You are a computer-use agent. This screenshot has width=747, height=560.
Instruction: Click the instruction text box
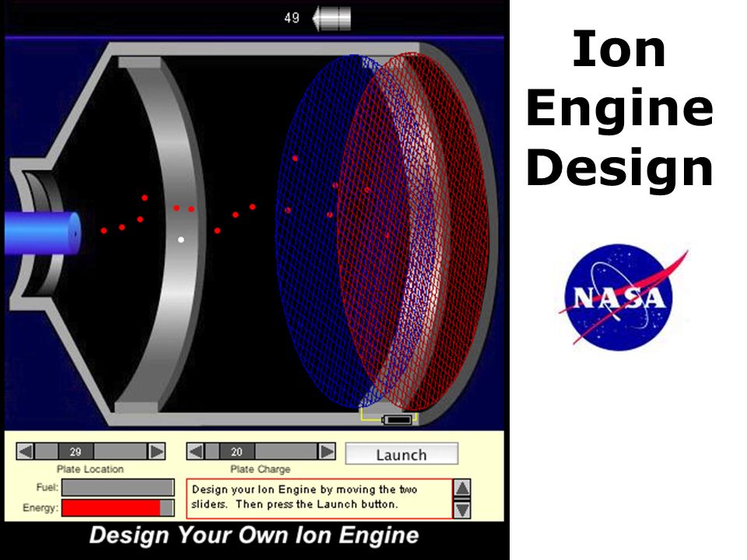pos(319,498)
